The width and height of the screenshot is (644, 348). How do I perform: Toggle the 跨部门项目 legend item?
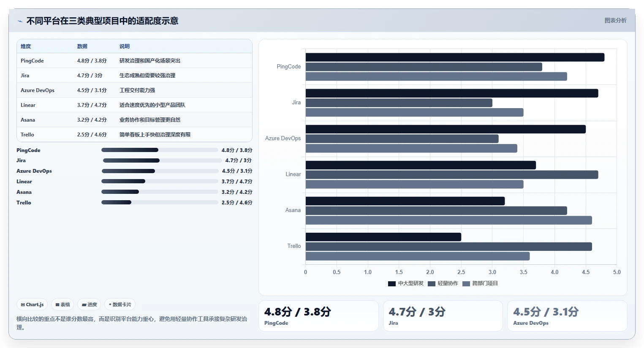(x=480, y=283)
